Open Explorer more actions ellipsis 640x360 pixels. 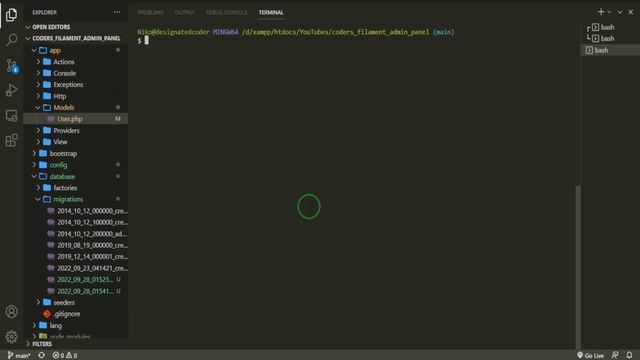[117, 12]
